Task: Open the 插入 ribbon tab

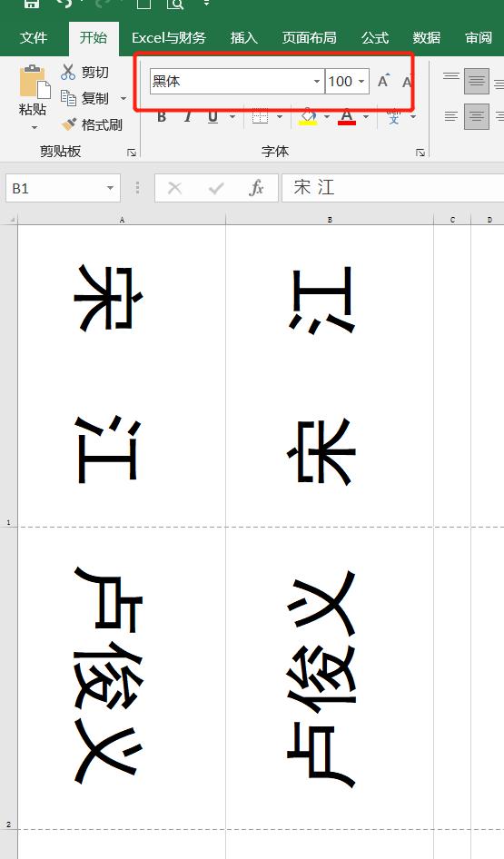Action: pos(243,38)
